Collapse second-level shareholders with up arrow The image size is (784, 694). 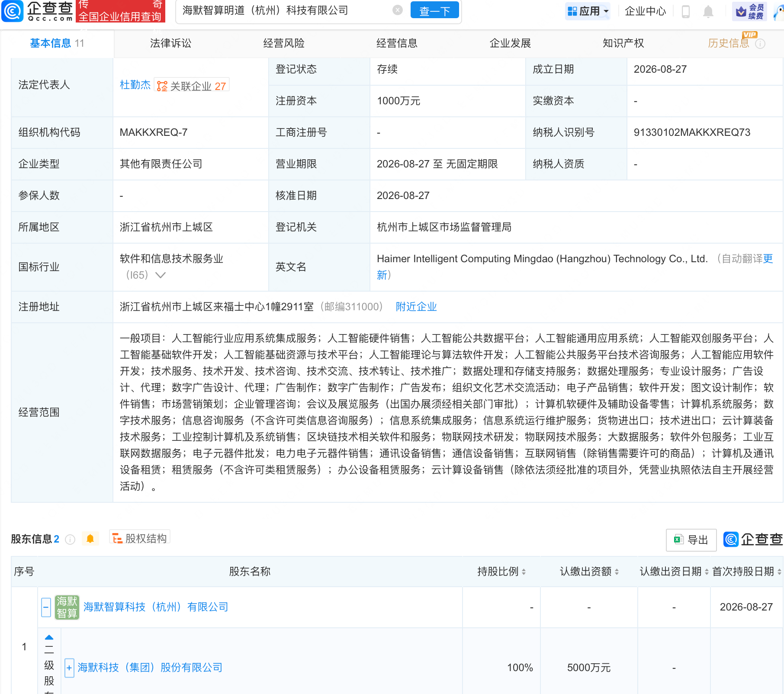[x=49, y=637]
